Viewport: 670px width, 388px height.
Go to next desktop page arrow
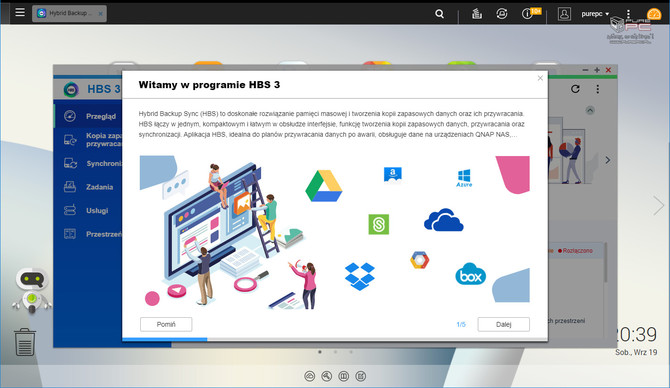coord(658,206)
